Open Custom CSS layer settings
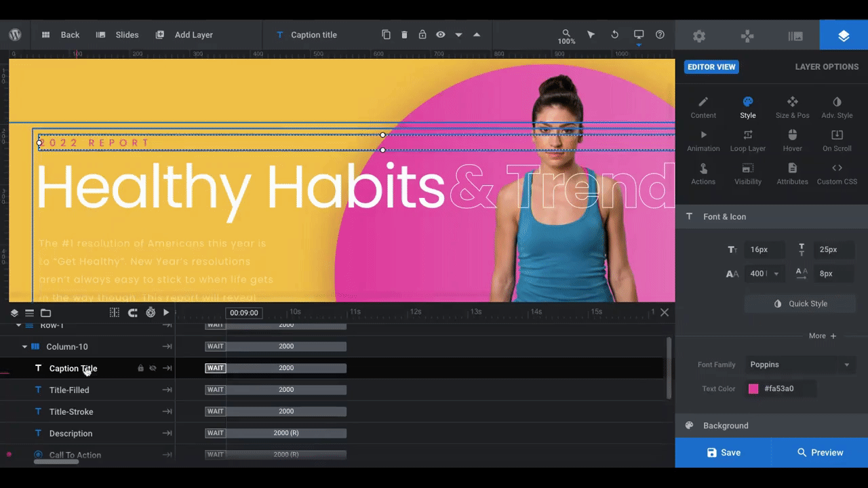868x488 pixels. click(x=837, y=174)
